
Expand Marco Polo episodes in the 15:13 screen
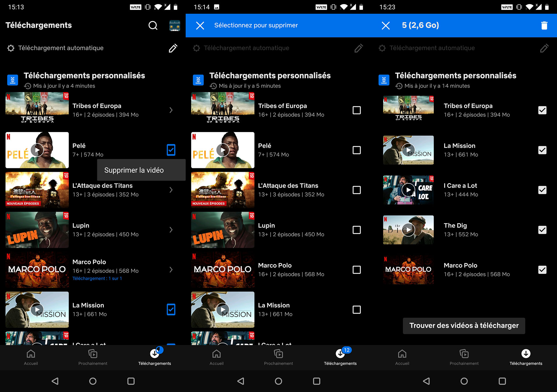tap(171, 270)
